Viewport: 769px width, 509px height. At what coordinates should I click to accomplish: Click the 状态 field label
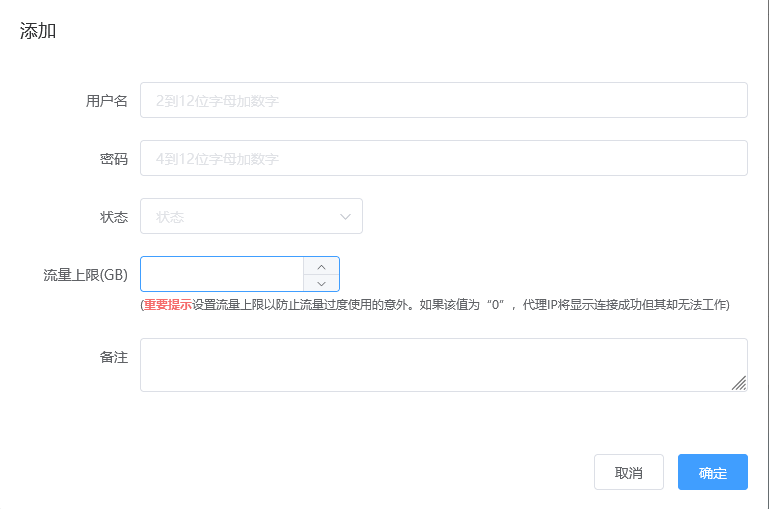tap(114, 217)
